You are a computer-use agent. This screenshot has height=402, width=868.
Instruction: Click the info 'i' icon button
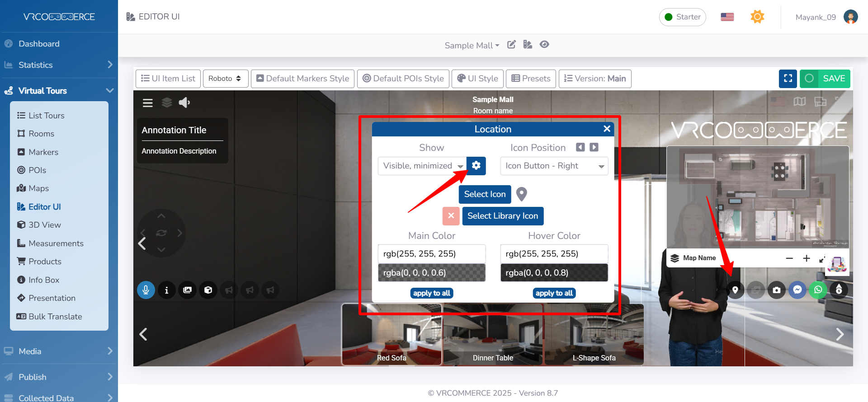pos(167,290)
